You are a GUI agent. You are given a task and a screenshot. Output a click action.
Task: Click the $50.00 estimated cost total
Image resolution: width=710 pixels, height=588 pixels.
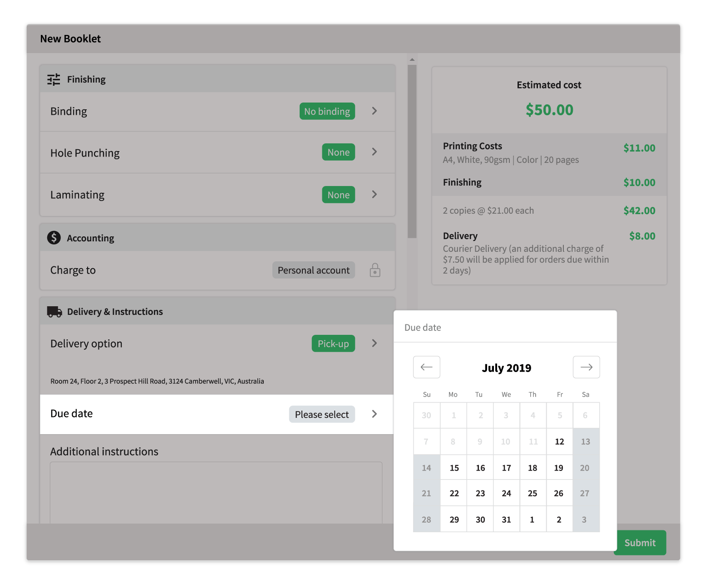tap(549, 110)
